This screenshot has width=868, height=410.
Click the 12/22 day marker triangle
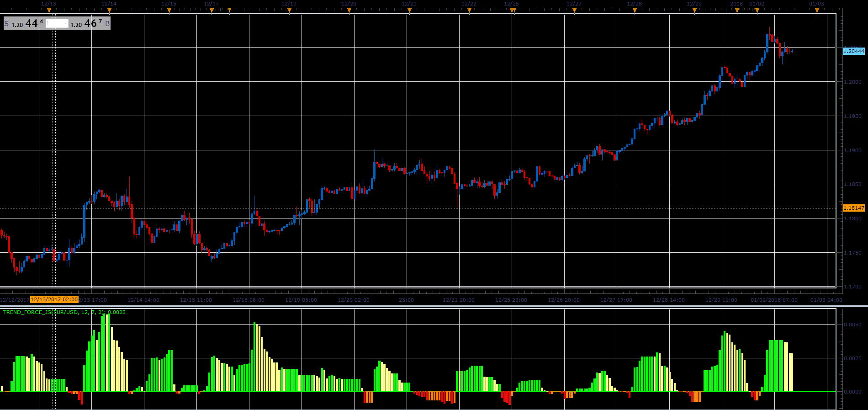coord(469,11)
